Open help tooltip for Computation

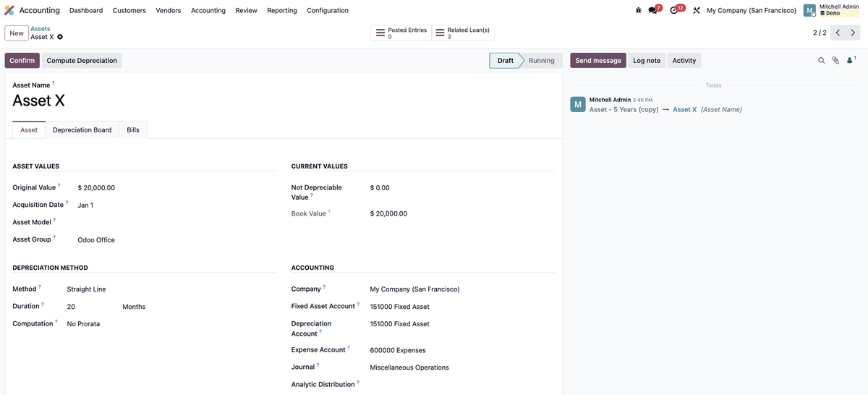56,322
